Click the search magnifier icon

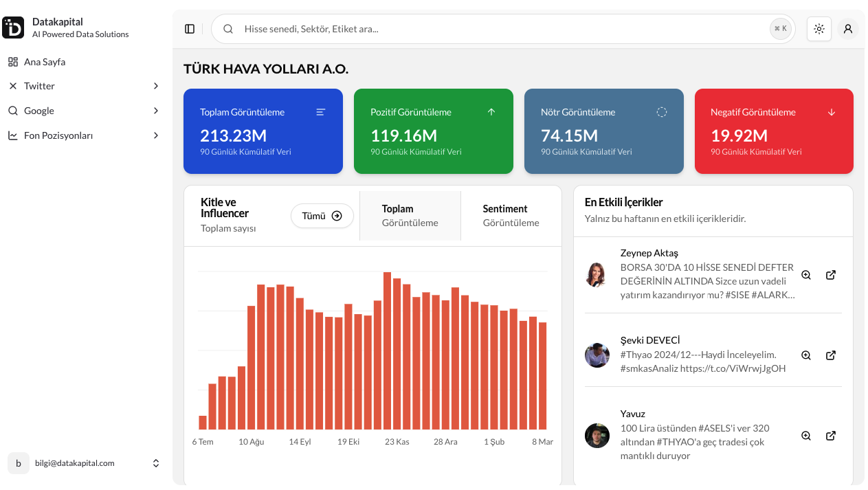click(x=229, y=29)
